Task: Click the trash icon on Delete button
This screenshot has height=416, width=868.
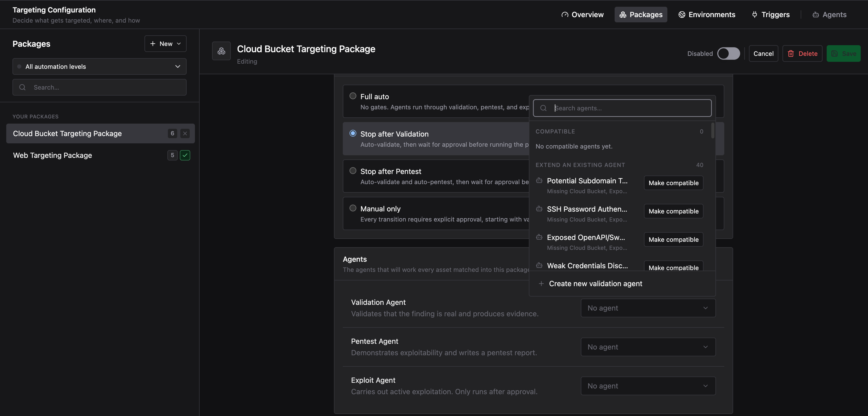Action: (x=791, y=53)
